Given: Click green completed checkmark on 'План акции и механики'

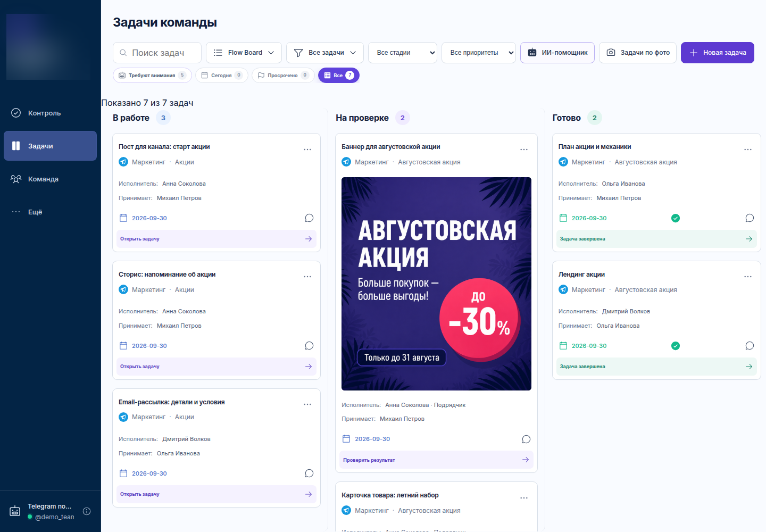Looking at the screenshot, I should pos(676,218).
